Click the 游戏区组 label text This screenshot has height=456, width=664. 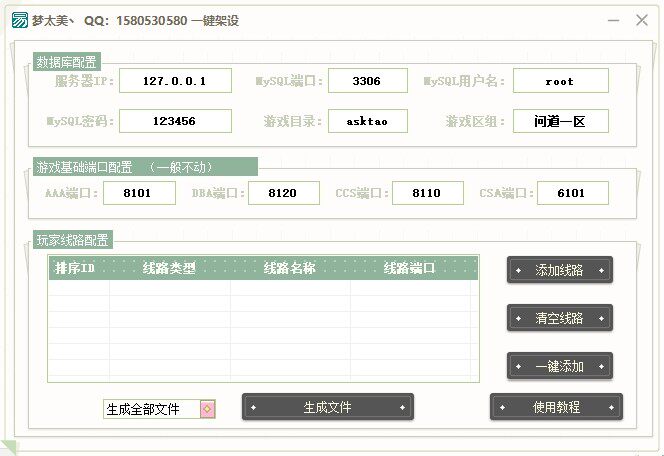pos(475,122)
